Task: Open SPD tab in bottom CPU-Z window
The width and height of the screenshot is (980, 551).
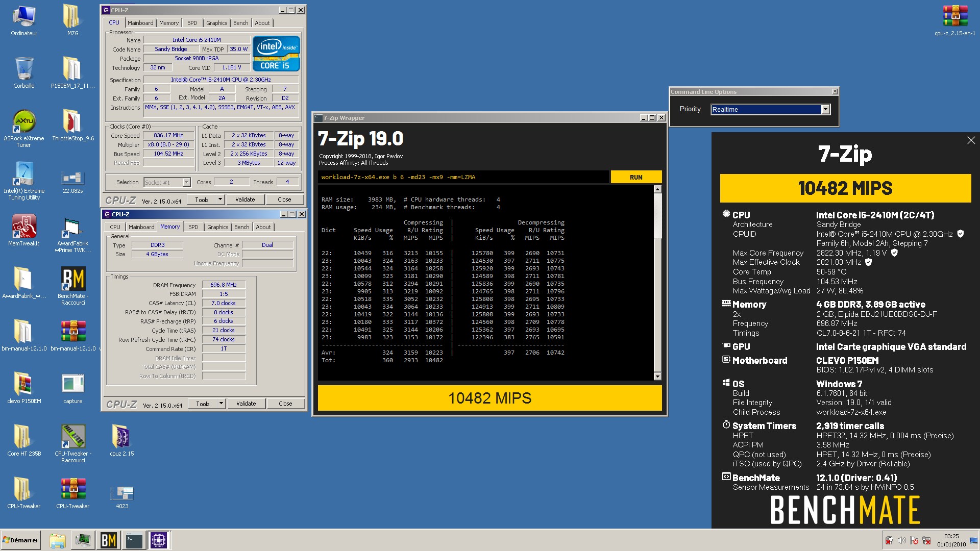Action: (x=193, y=227)
